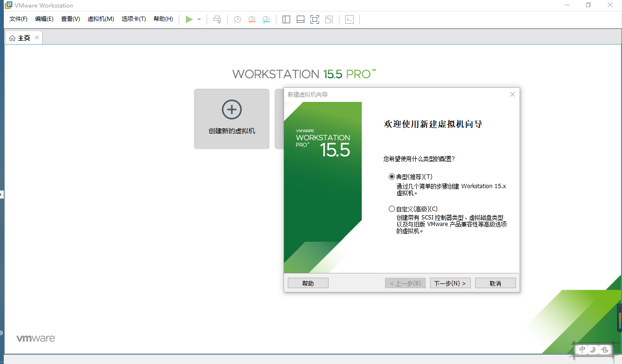The width and height of the screenshot is (622, 364).
Task: Select 自定义(高级)(C) radio button
Action: click(392, 209)
